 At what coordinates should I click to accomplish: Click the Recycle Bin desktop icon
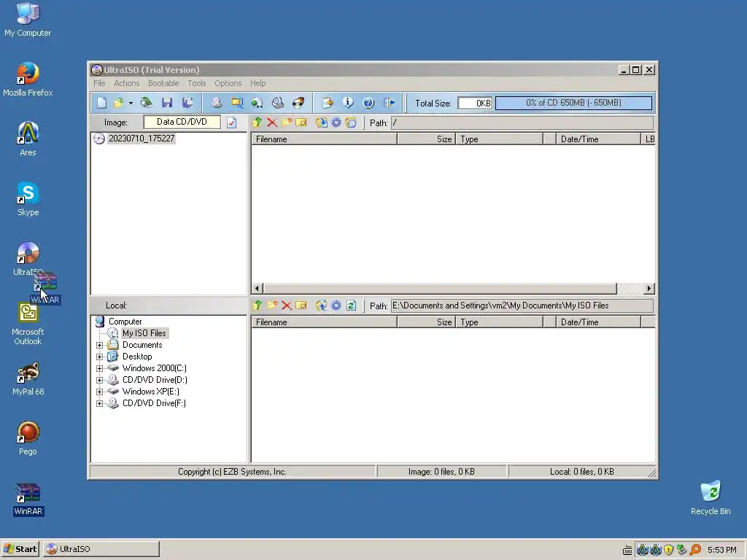711,498
